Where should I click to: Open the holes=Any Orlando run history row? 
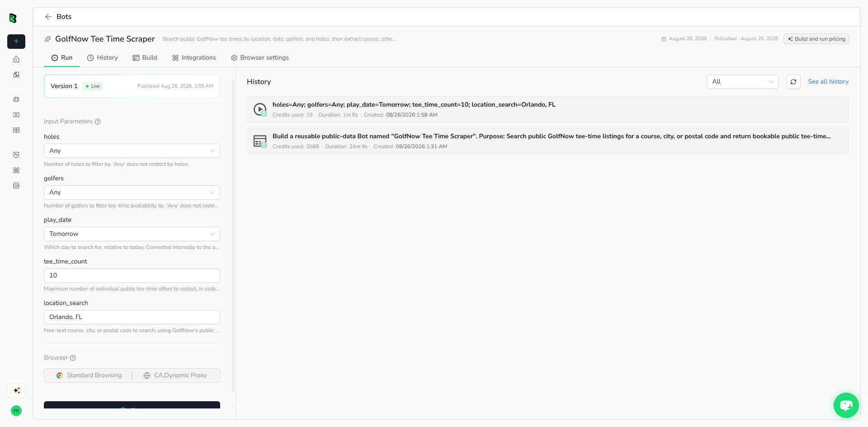547,109
